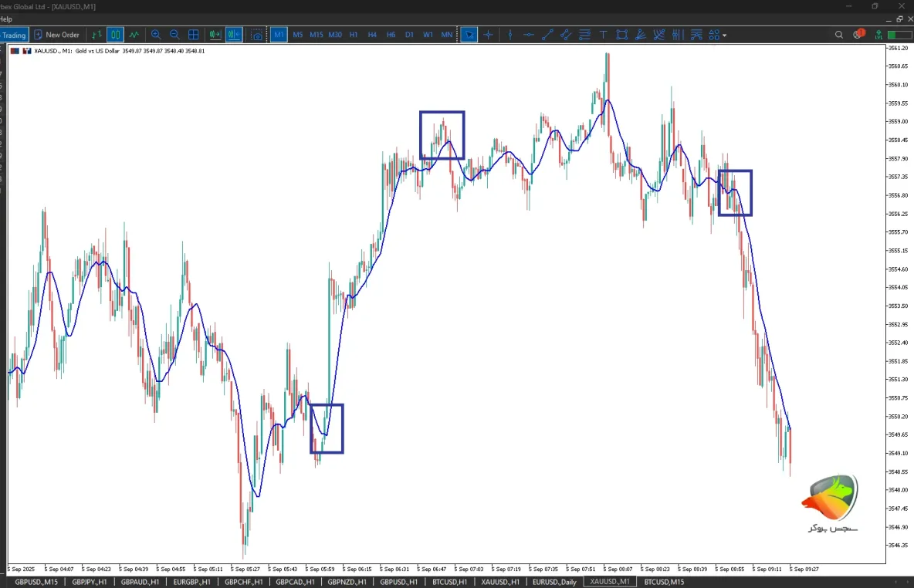This screenshot has height=588, width=914.
Task: Switch to EURGBP.,H1 chart tab
Action: 191,582
